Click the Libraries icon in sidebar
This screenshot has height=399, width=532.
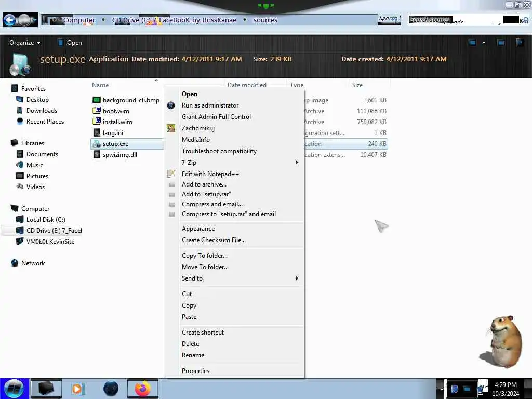click(x=15, y=143)
